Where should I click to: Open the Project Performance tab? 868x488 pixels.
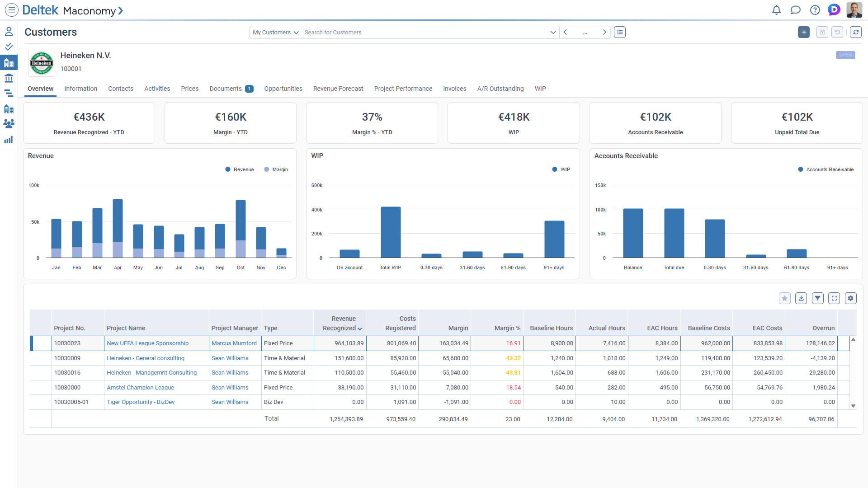(403, 89)
